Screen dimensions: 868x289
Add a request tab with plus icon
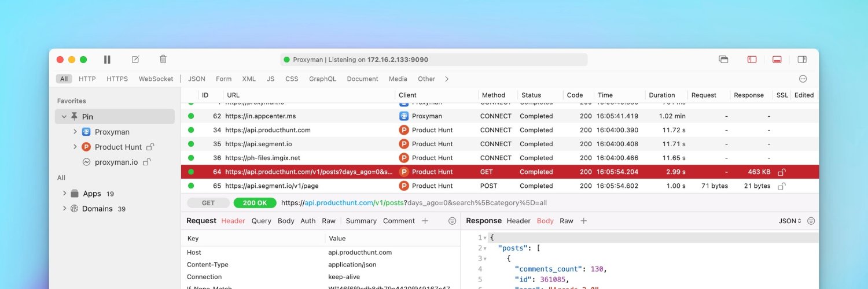tap(425, 221)
